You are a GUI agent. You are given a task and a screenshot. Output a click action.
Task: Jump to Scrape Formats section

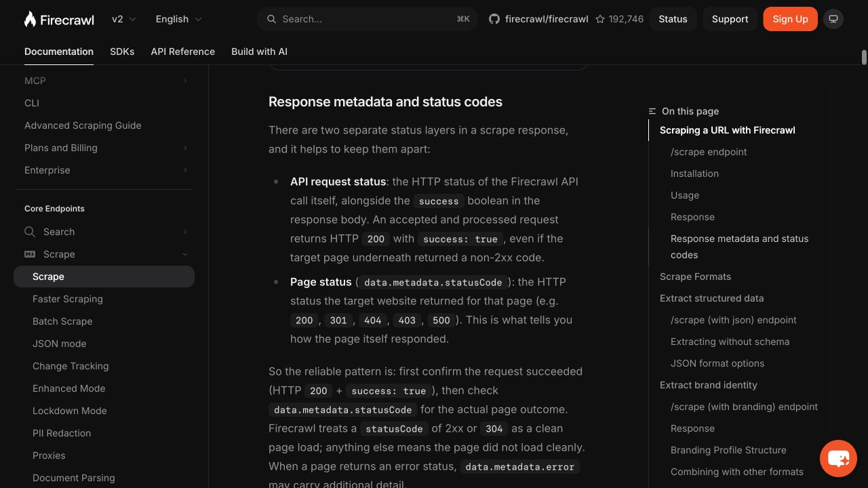point(695,277)
